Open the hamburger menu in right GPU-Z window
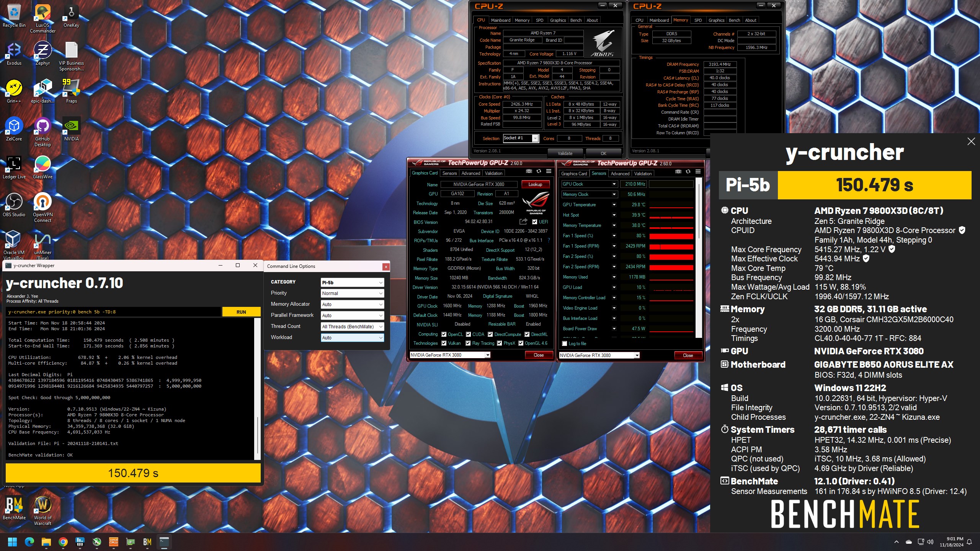This screenshot has height=551, width=980. (x=698, y=171)
